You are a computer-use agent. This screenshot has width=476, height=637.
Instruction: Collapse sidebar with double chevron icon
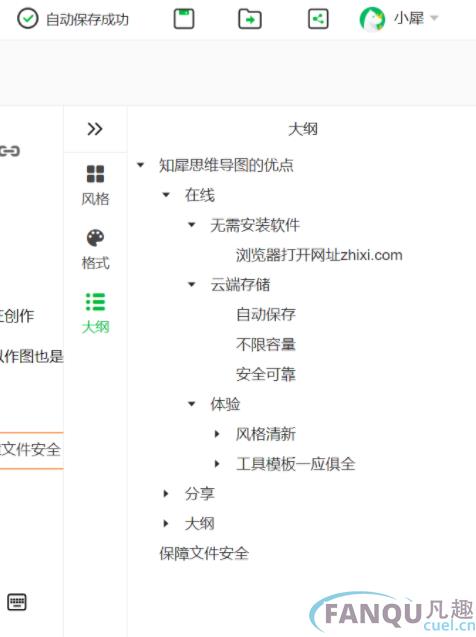tap(95, 129)
